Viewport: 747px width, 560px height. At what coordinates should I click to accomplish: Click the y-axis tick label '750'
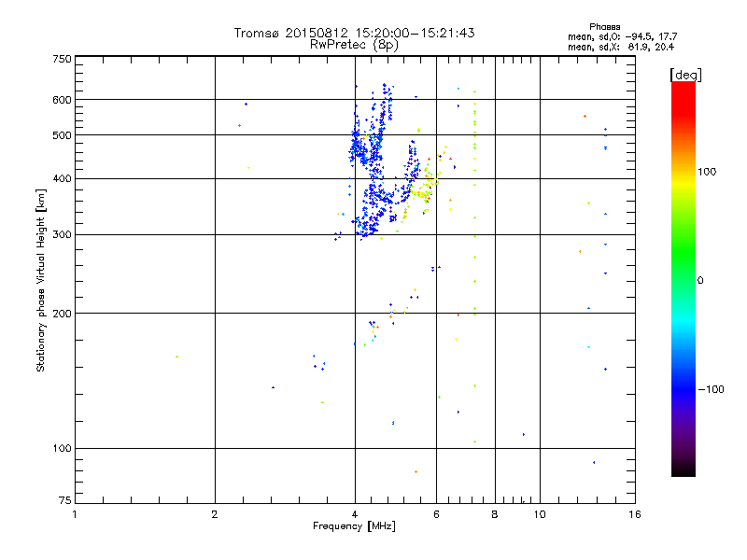[x=62, y=59]
